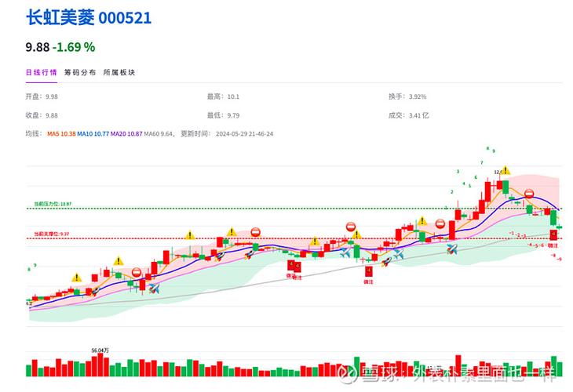Open the 所属板块 tab
Viewport: 573px width, 392px height.
tap(119, 72)
